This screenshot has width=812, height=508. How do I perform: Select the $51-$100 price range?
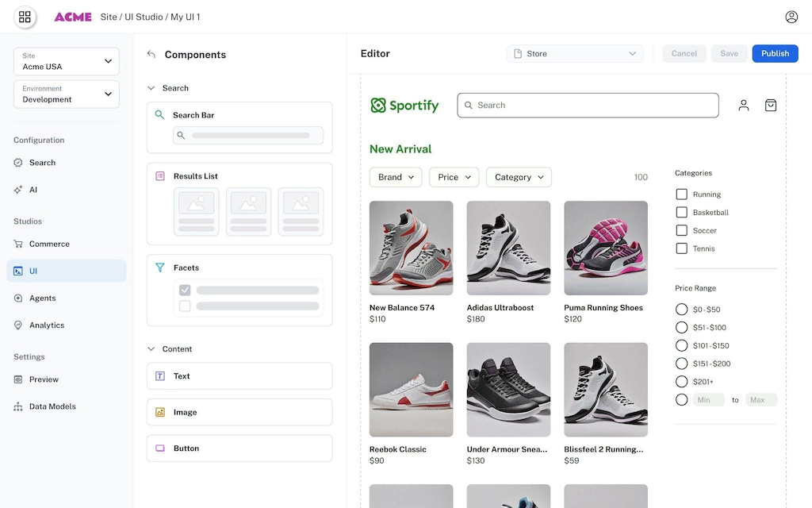coord(681,328)
